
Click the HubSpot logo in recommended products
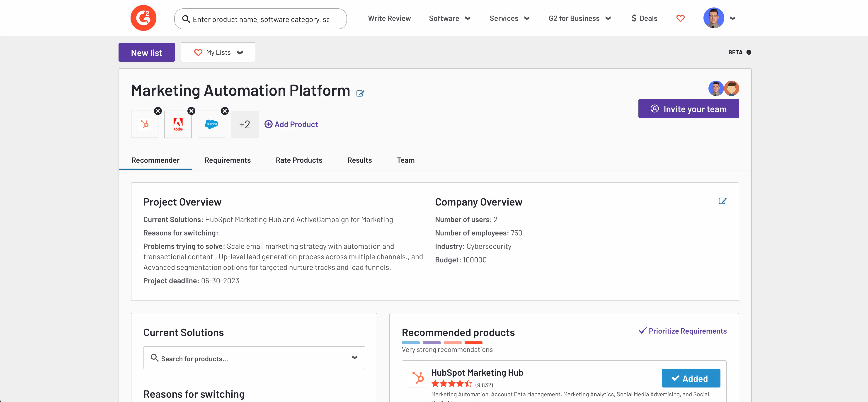pos(418,378)
